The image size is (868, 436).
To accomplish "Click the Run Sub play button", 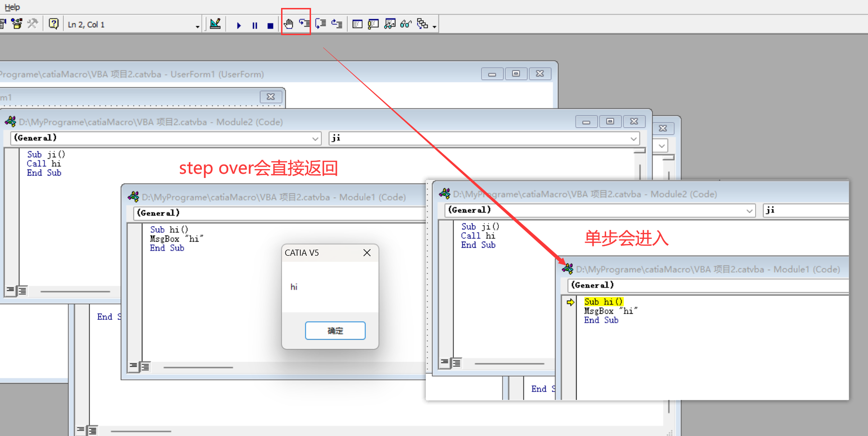I will (239, 25).
